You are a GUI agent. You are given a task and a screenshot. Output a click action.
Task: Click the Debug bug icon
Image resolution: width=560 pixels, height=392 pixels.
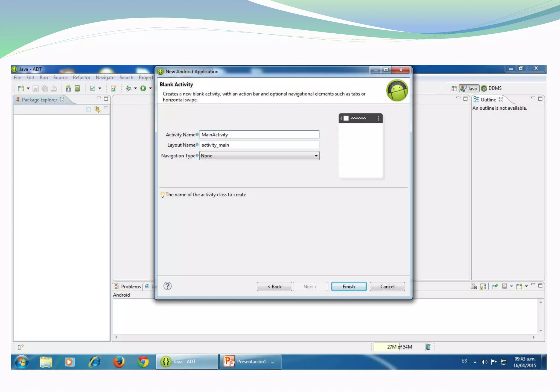(128, 88)
